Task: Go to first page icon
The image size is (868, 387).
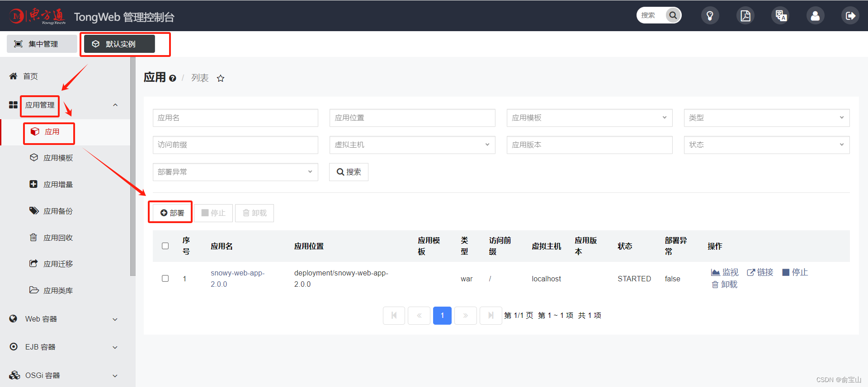Action: [394, 315]
